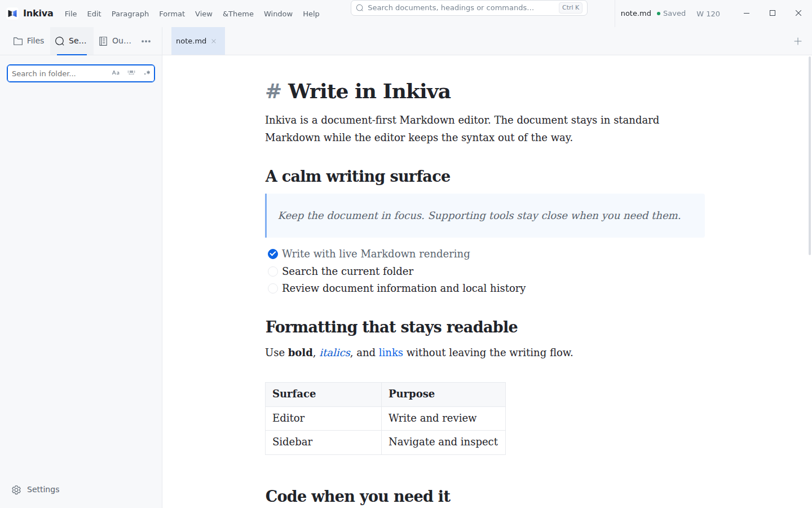Screen dimensions: 812x508
Task: Click the green "Saved" status indicator
Action: point(671,14)
